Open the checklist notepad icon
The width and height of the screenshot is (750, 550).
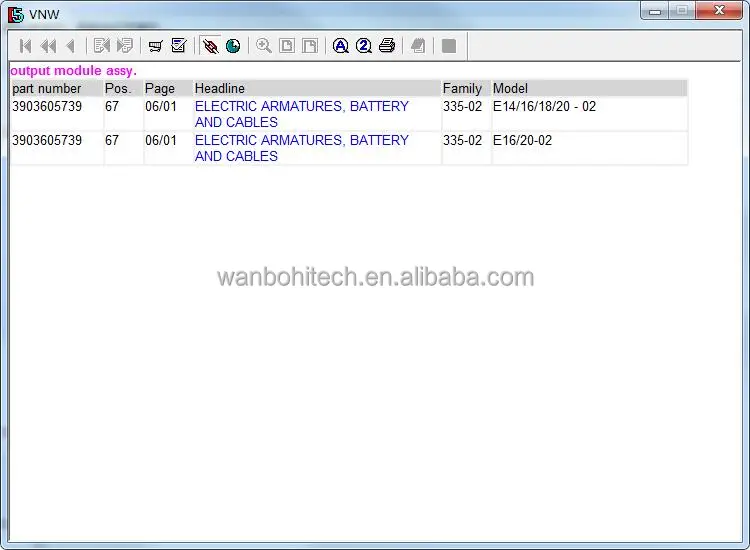coord(178,46)
